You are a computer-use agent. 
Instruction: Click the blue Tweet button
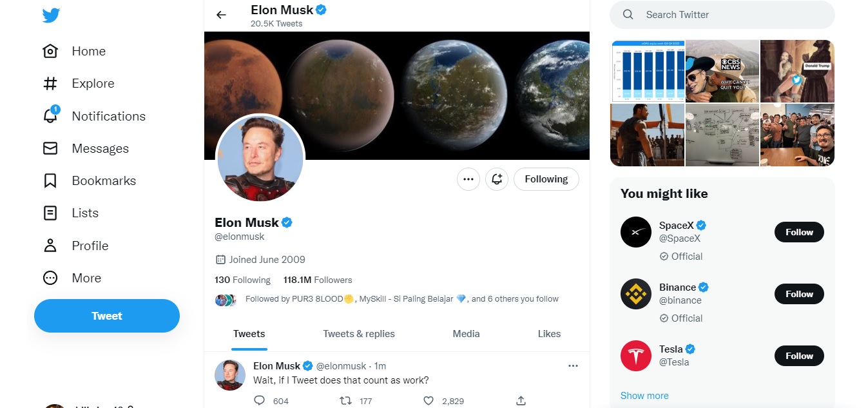coord(106,316)
